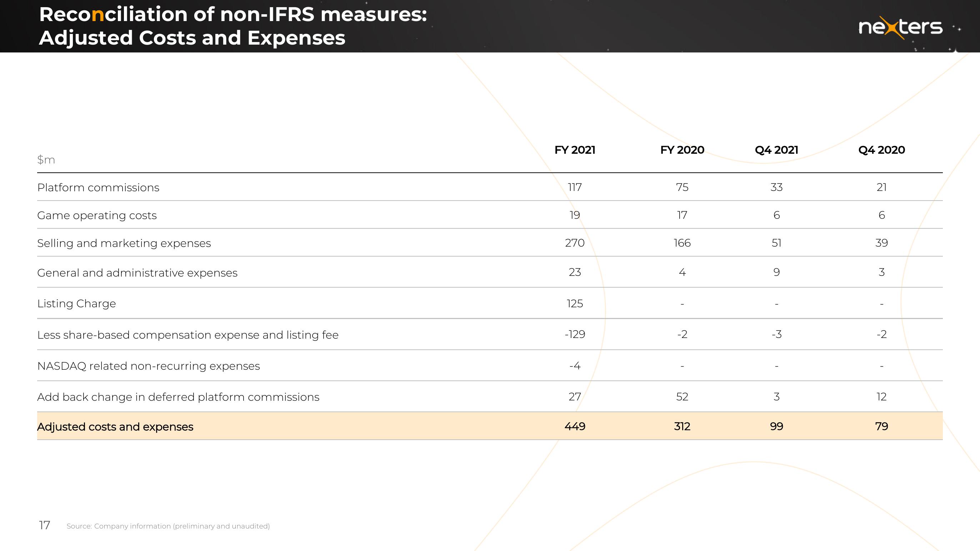Click Listing Charge FY 2021 value 125
Screen dimensions: 980x551
575,303
